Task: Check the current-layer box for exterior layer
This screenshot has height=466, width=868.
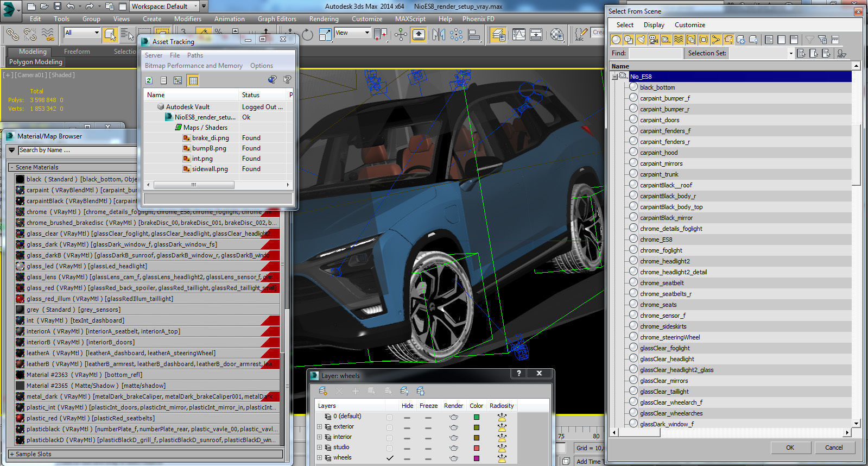Action: click(x=389, y=427)
